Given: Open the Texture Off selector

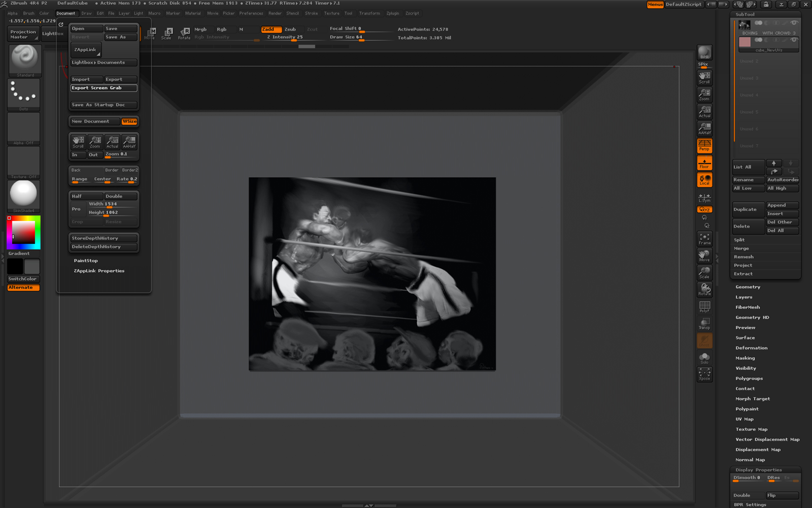Looking at the screenshot, I should (24, 163).
